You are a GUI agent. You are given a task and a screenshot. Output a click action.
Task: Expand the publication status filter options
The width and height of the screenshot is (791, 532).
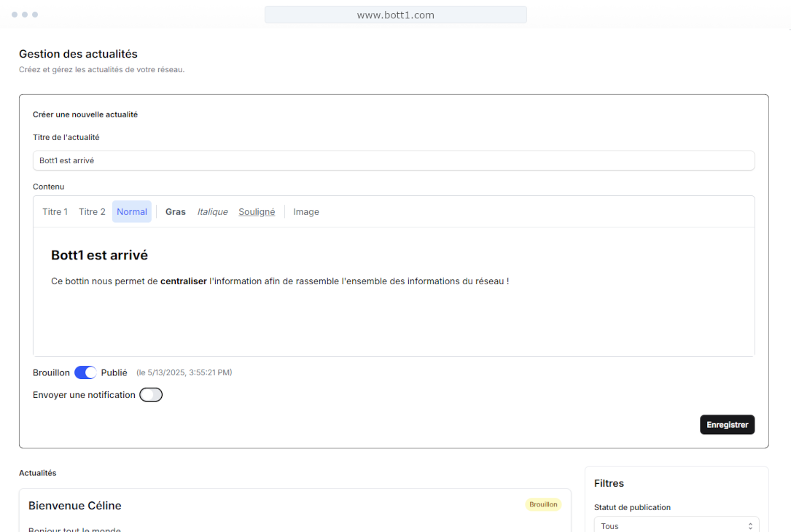coord(677,525)
